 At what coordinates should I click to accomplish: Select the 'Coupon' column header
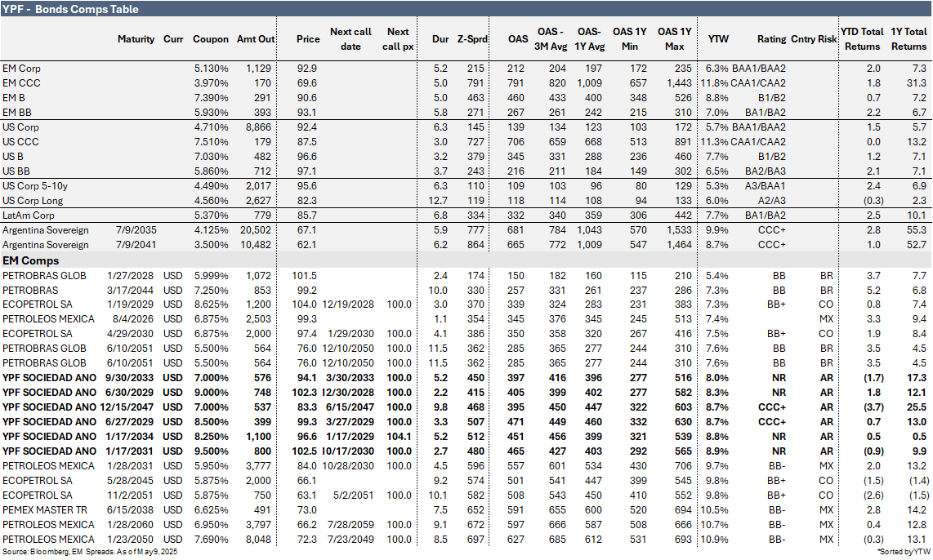coord(211,38)
